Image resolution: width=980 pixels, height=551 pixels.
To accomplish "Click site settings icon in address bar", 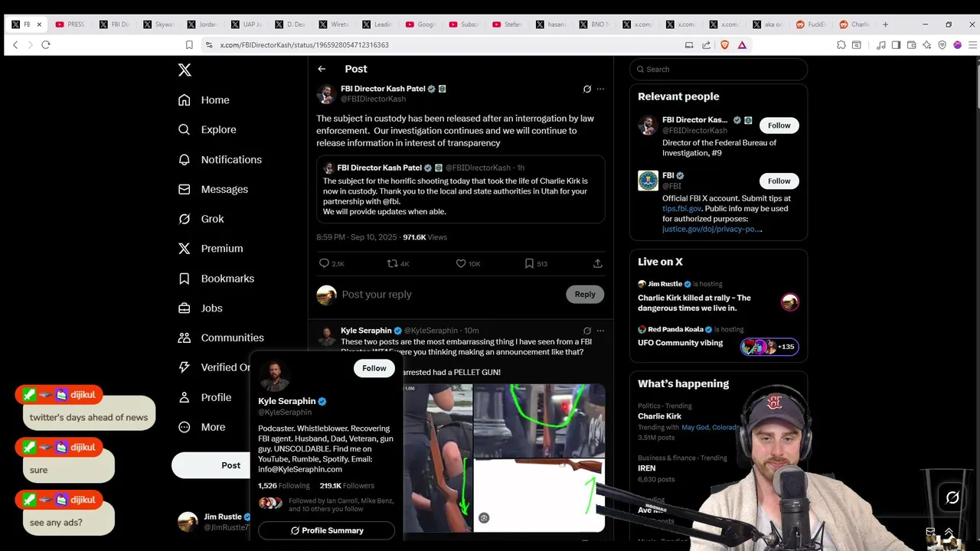I will coord(209,45).
